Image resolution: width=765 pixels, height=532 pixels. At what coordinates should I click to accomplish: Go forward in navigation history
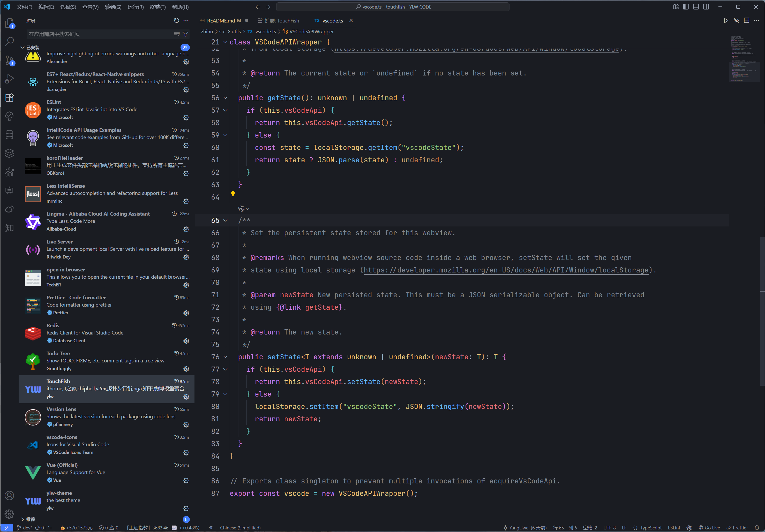click(268, 7)
